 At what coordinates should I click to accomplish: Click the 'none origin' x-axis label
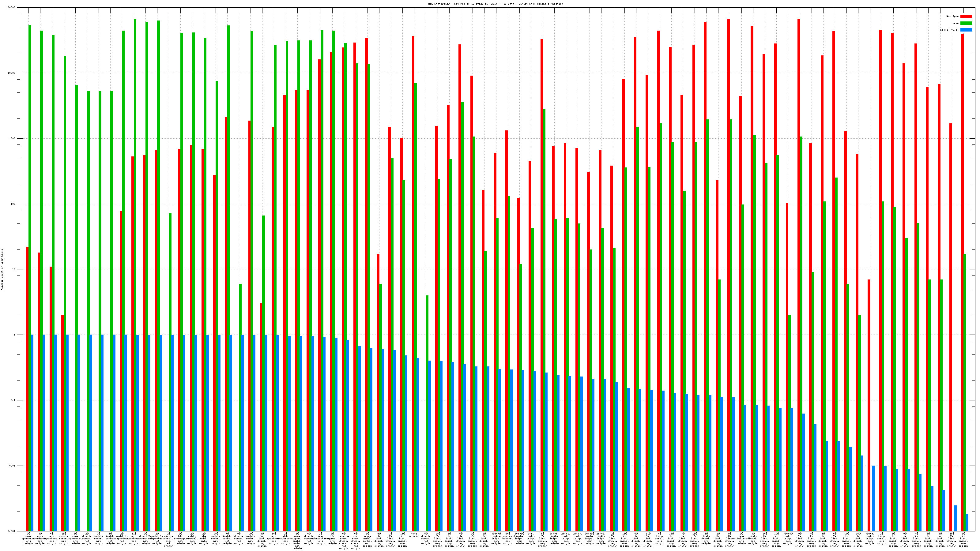[414, 535]
